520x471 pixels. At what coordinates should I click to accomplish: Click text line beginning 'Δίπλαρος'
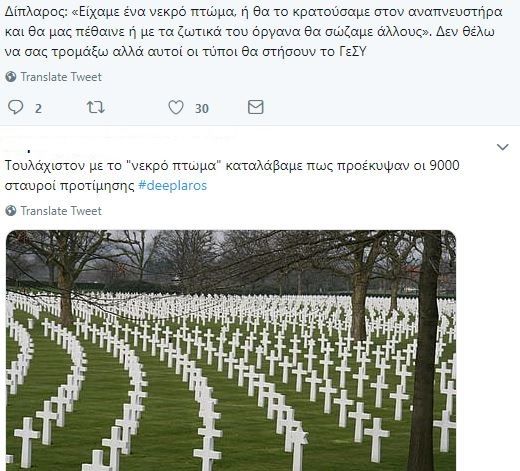(253, 12)
